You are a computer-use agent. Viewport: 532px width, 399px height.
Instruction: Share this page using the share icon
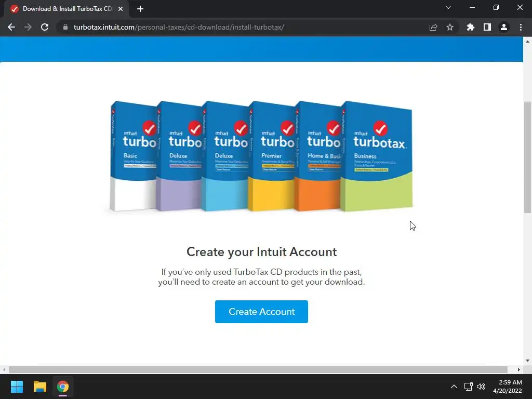pyautogui.click(x=433, y=27)
